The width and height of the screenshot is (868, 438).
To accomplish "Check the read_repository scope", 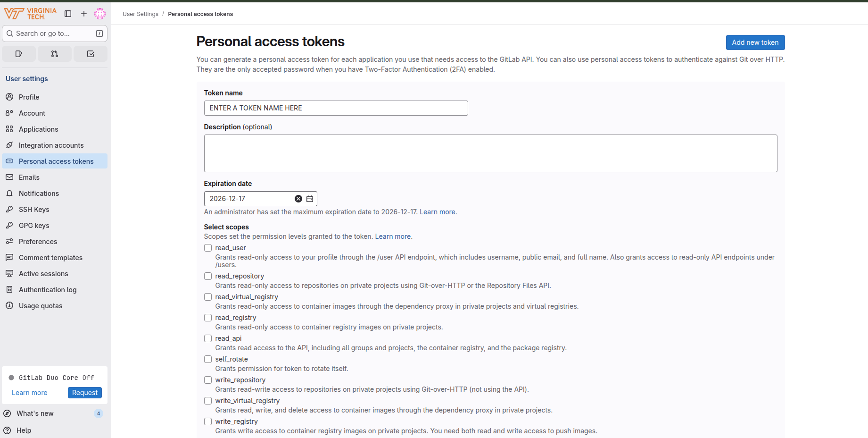I will point(208,276).
